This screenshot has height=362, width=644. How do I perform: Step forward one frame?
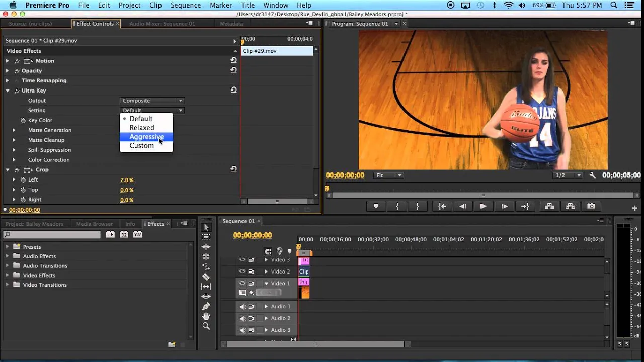[504, 206]
